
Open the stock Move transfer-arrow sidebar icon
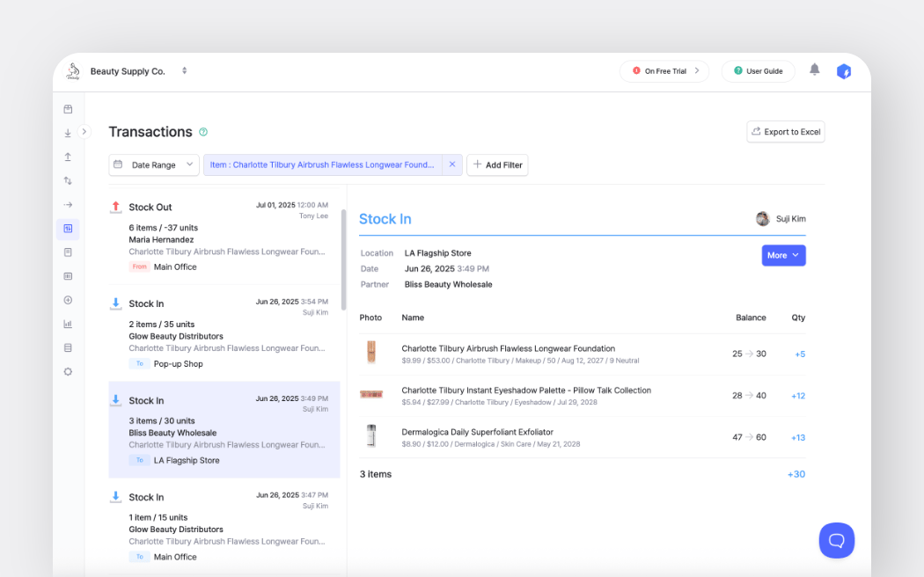(x=68, y=179)
